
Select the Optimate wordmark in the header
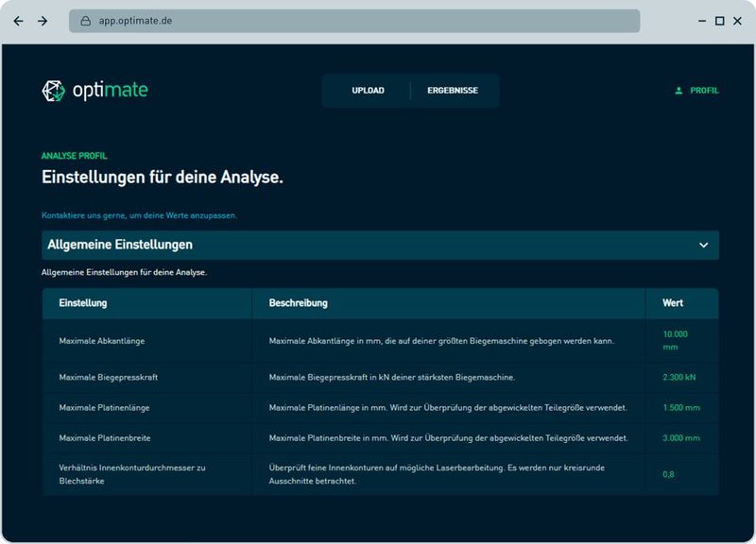coord(112,90)
